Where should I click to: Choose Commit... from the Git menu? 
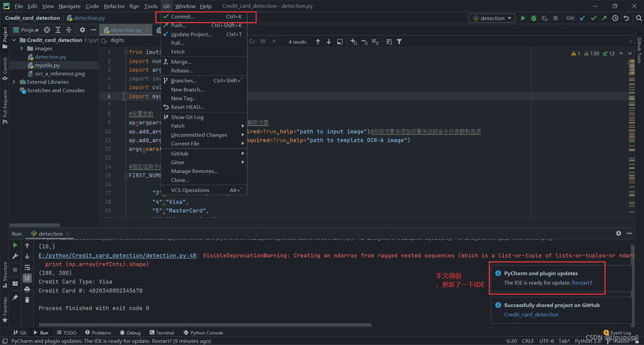pyautogui.click(x=183, y=16)
